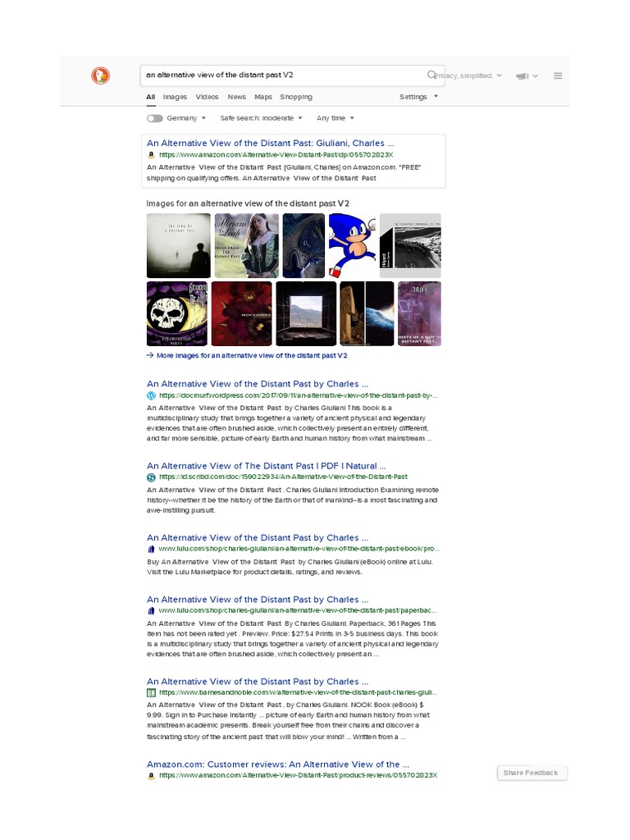Click More images for this search link

coord(247,356)
